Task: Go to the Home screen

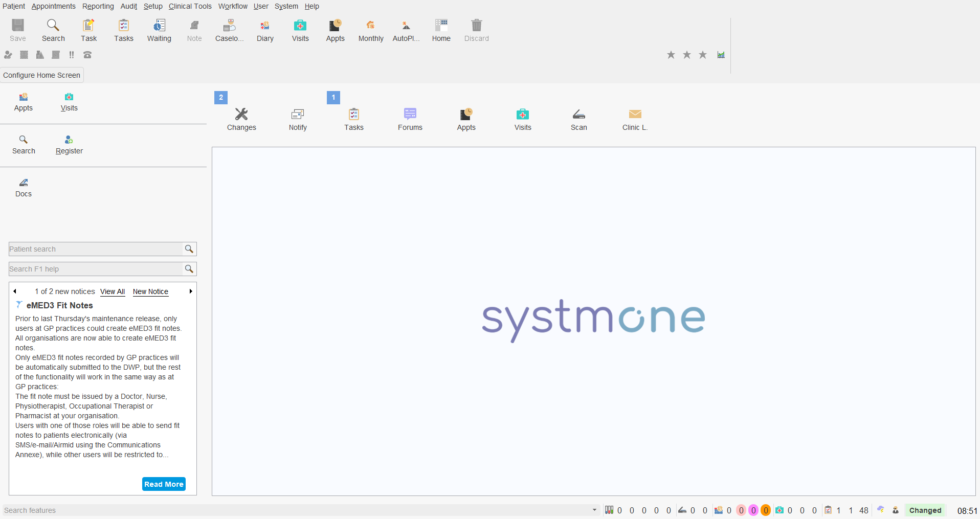Action: tap(441, 31)
